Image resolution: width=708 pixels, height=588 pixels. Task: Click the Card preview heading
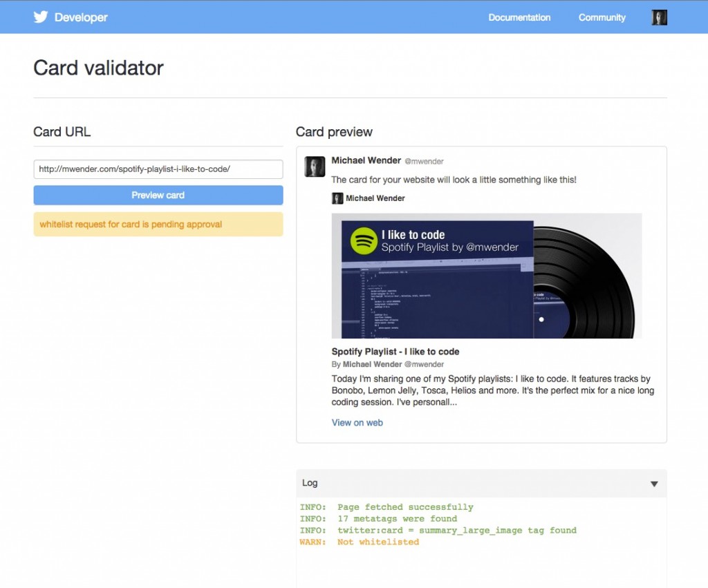click(x=334, y=132)
